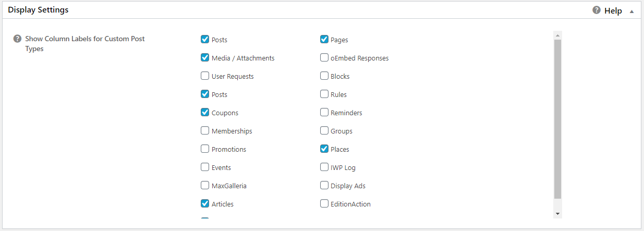Enable the User Requests checkbox

coord(205,76)
